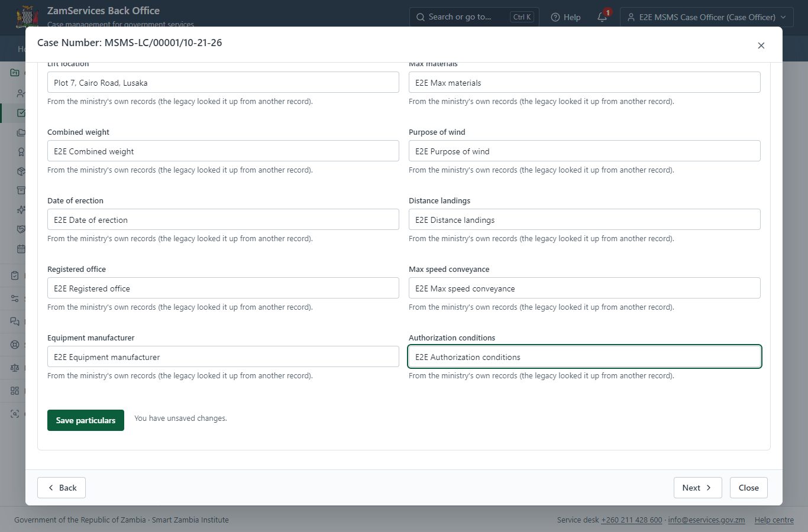
Task: Click the 'You have unsaved changes.' message
Action: coord(180,419)
